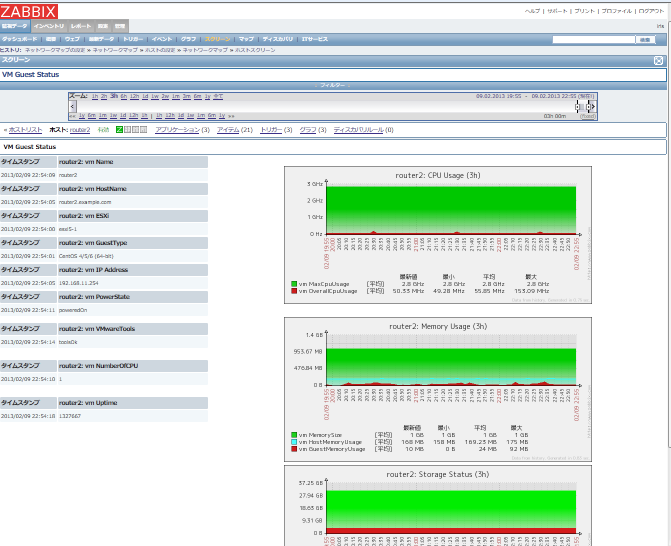This screenshot has height=546, width=671.
Task: Click ホストスクリーン in the history breadcrumb
Action: click(255, 50)
